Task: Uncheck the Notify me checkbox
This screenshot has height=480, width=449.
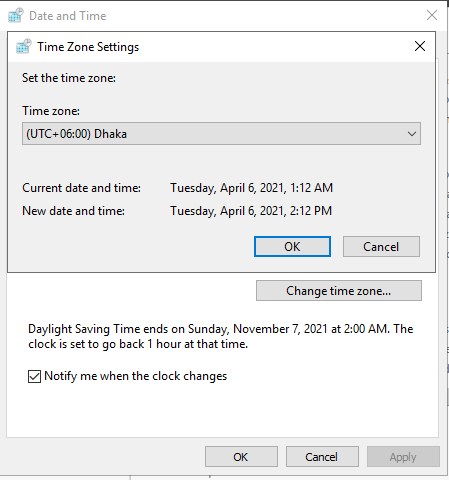Action: pyautogui.click(x=34, y=376)
